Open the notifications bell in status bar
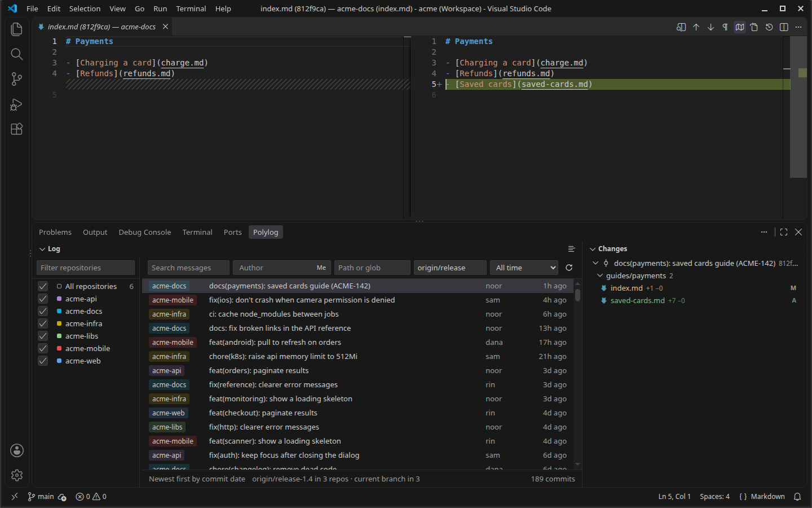This screenshot has width=812, height=508. [x=797, y=497]
